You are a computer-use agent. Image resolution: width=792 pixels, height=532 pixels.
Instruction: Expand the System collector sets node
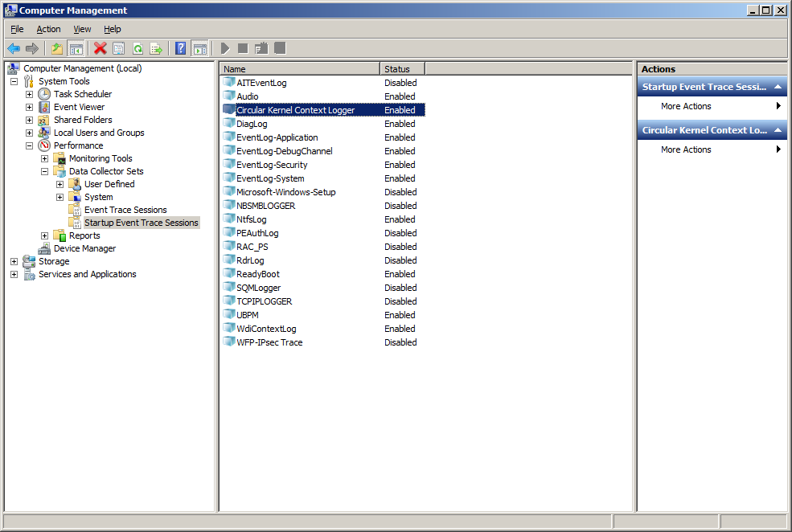tap(60, 197)
